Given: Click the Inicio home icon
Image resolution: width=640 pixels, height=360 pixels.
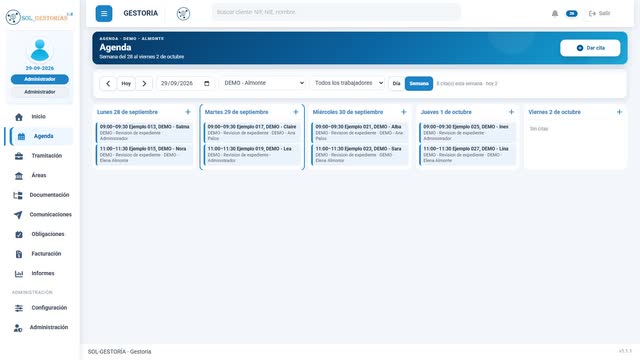Looking at the screenshot, I should pyautogui.click(x=19, y=117).
